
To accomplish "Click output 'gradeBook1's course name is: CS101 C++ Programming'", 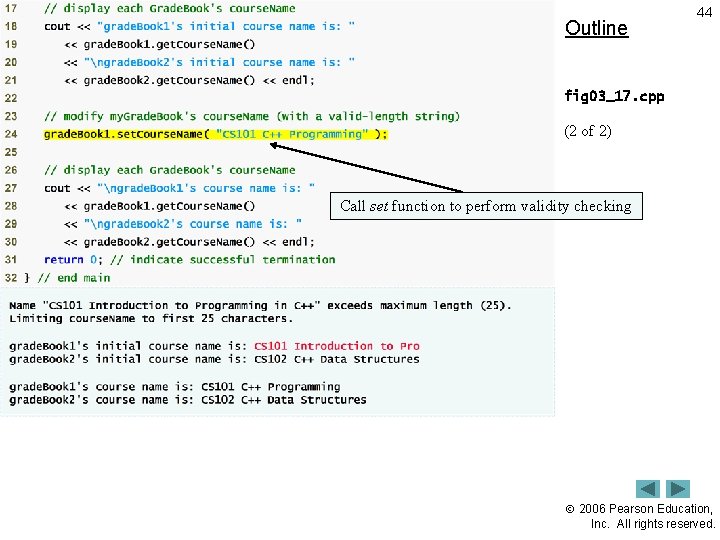I will pos(174,387).
